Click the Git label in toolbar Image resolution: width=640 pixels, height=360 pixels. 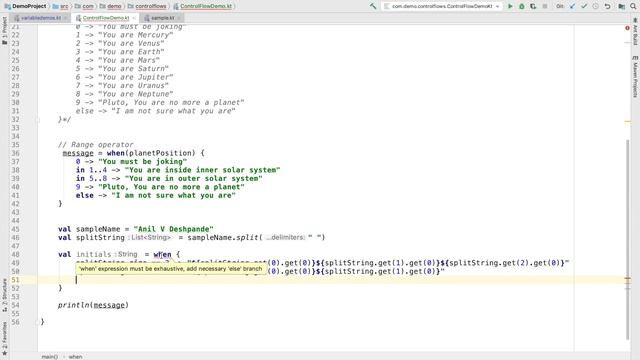[560, 6]
